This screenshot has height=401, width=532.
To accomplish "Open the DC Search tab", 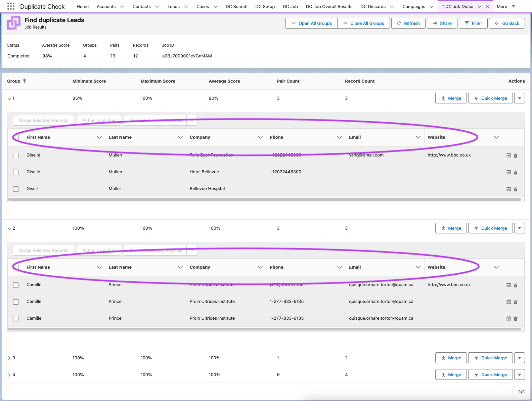I will 236,6.
